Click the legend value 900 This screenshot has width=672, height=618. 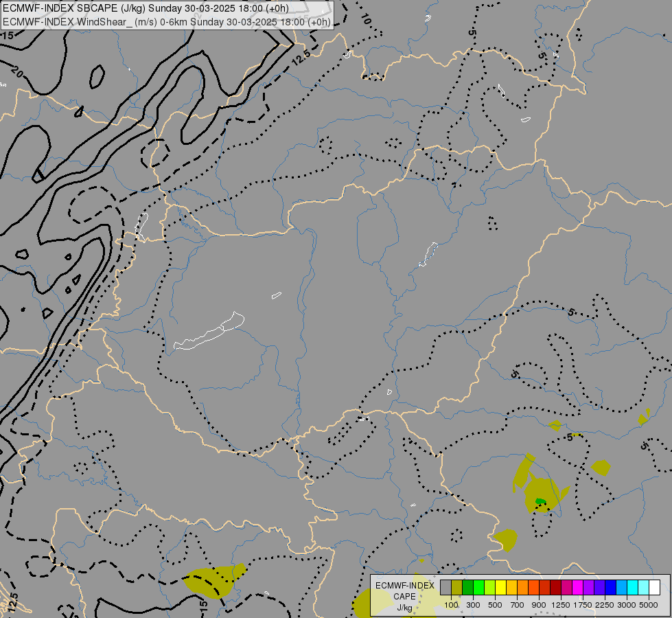539,605
